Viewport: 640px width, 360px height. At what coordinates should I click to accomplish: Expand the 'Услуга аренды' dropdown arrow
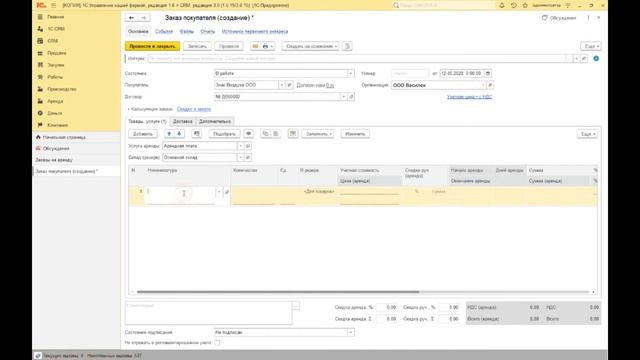pos(240,146)
